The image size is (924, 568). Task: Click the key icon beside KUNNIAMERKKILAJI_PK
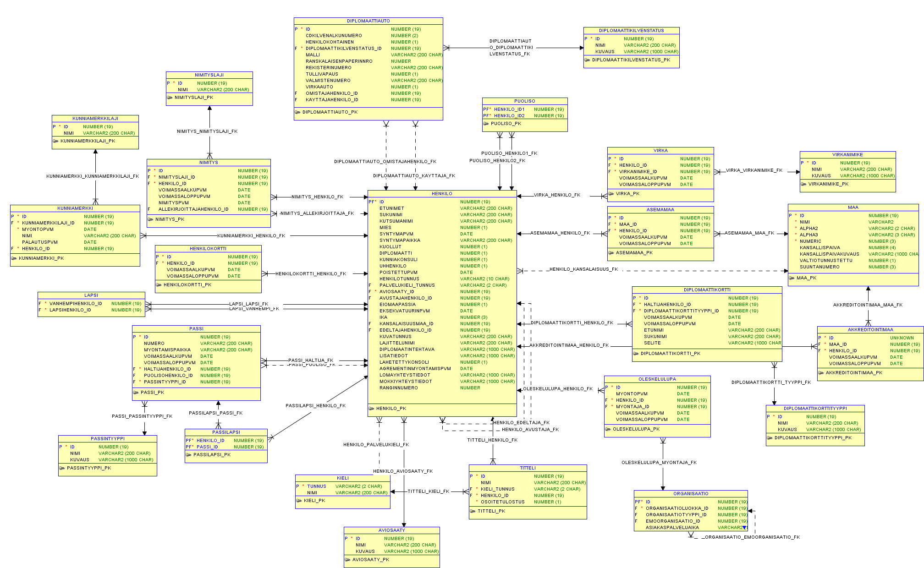click(55, 141)
